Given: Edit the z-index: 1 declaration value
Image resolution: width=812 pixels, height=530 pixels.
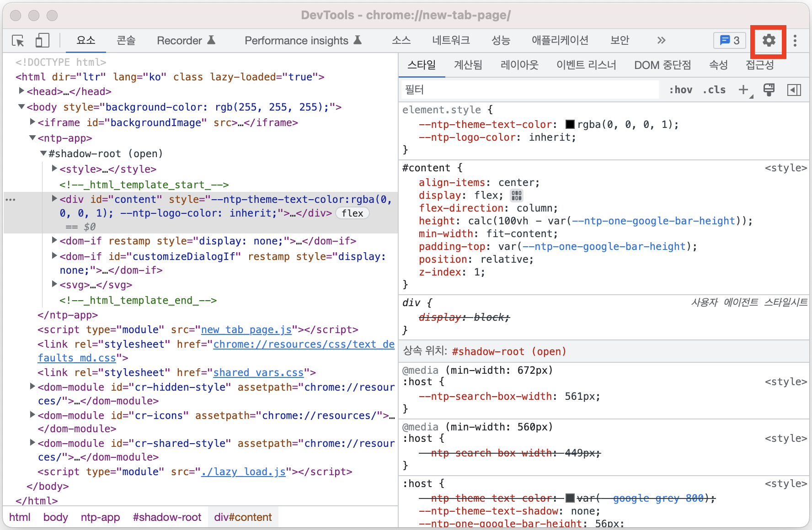Looking at the screenshot, I should pos(476,272).
